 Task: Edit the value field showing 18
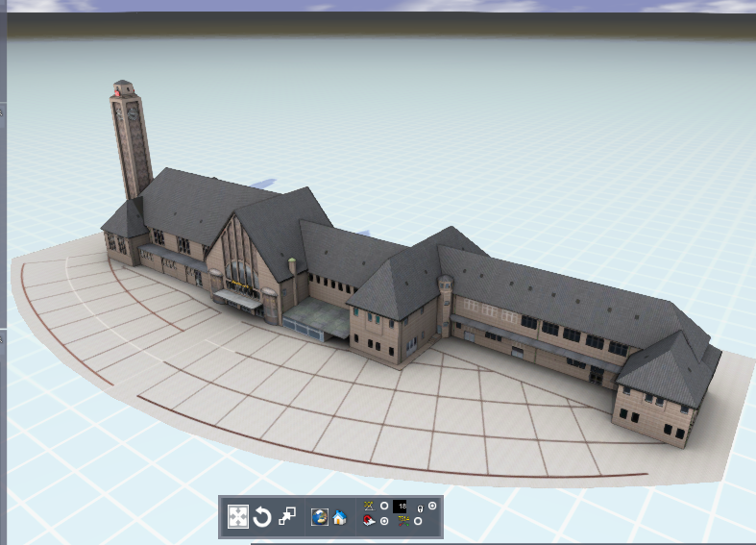point(401,507)
